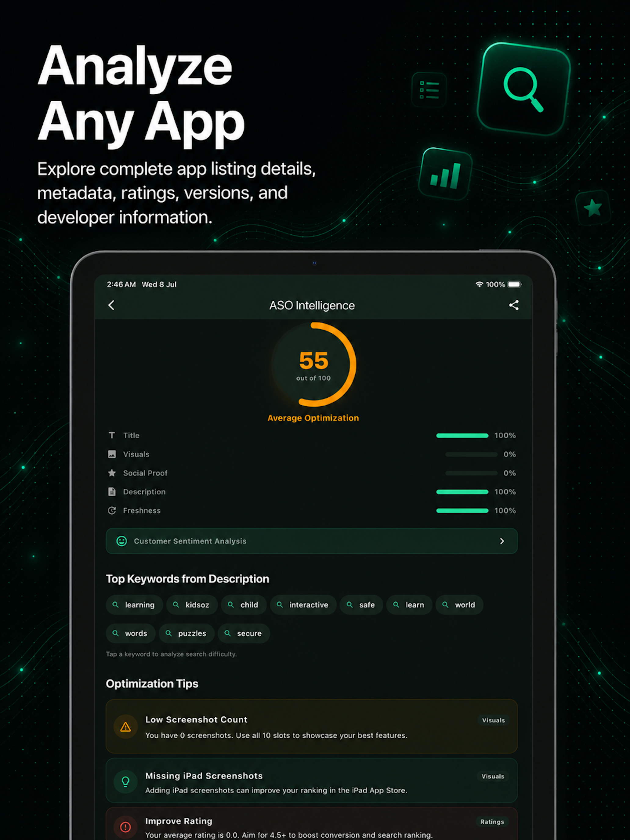Click the 55 out of 100 score ring
The height and width of the screenshot is (840, 630).
[314, 364]
